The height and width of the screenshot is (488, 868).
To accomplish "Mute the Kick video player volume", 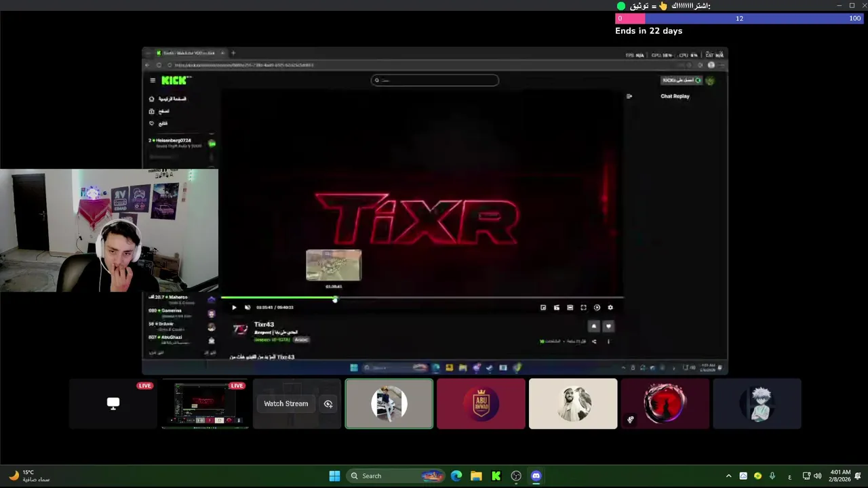I will click(248, 308).
